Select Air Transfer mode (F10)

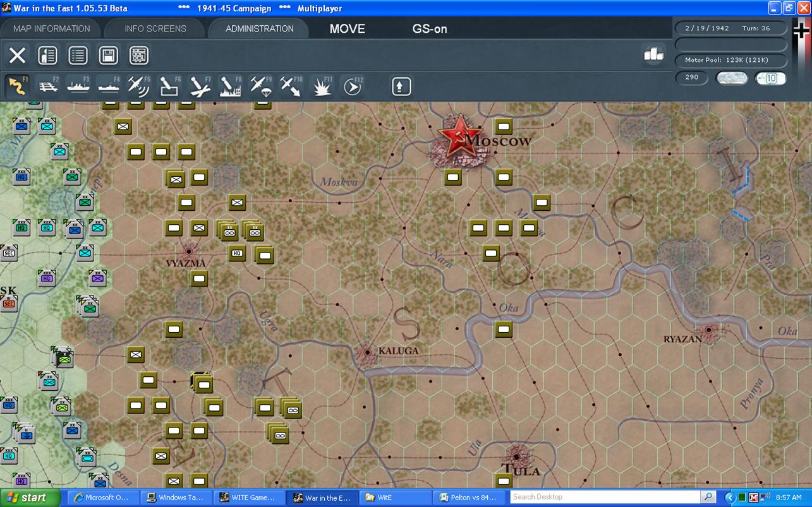(291, 86)
